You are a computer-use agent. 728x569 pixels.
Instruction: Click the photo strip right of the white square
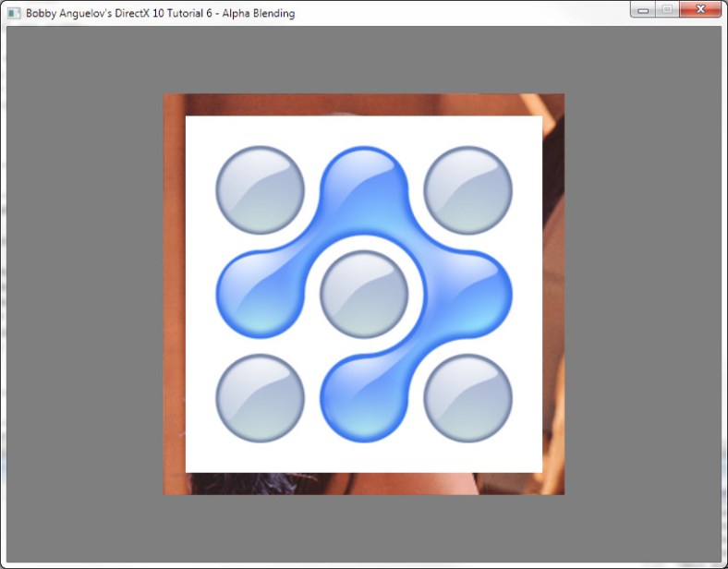(x=553, y=293)
